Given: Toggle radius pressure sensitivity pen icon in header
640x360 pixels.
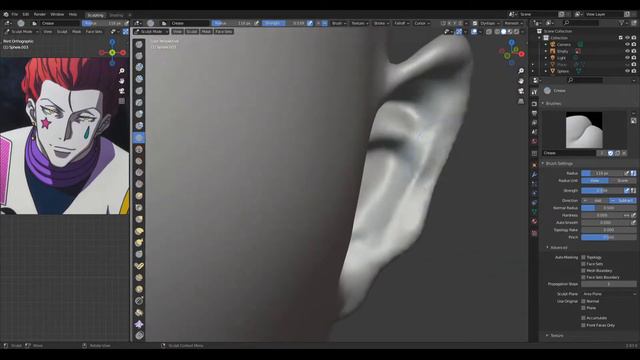Looking at the screenshot, I should (x=256, y=23).
